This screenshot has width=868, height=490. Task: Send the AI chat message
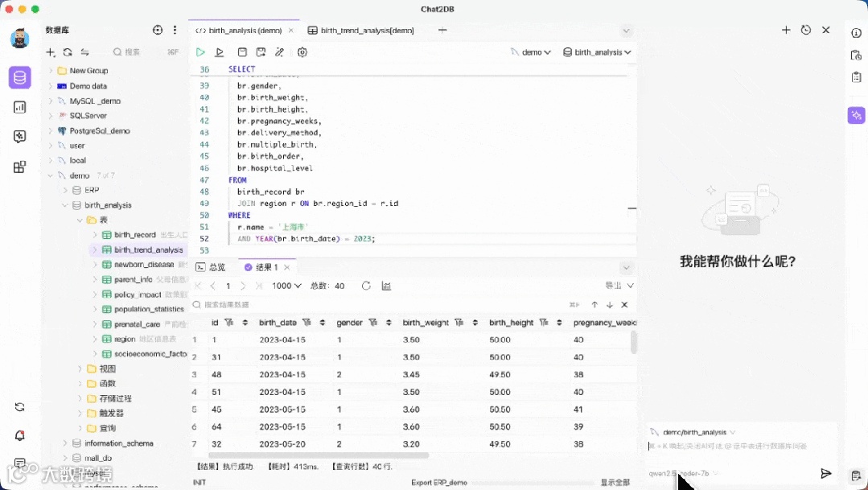[x=826, y=473]
